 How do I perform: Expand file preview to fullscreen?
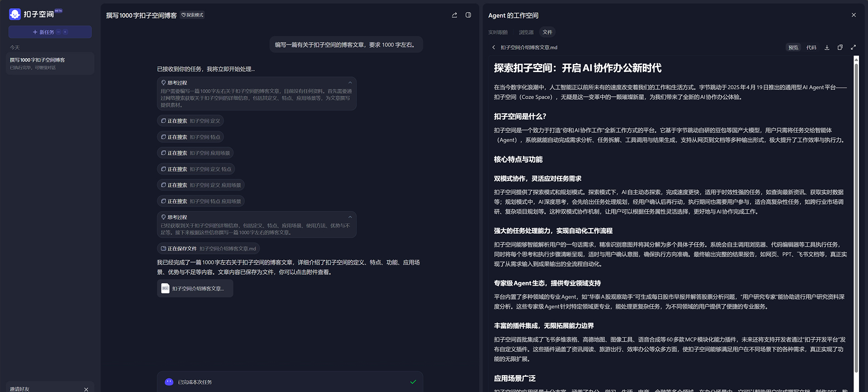(853, 47)
